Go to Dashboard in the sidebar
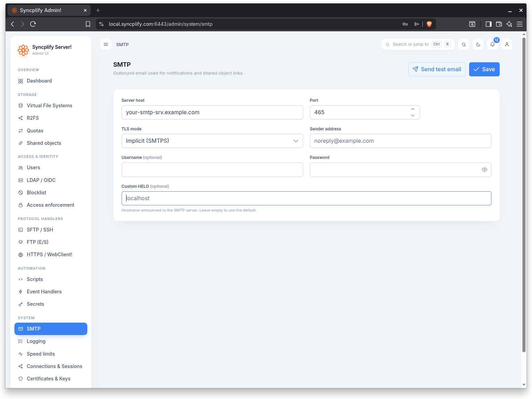 tap(51, 81)
